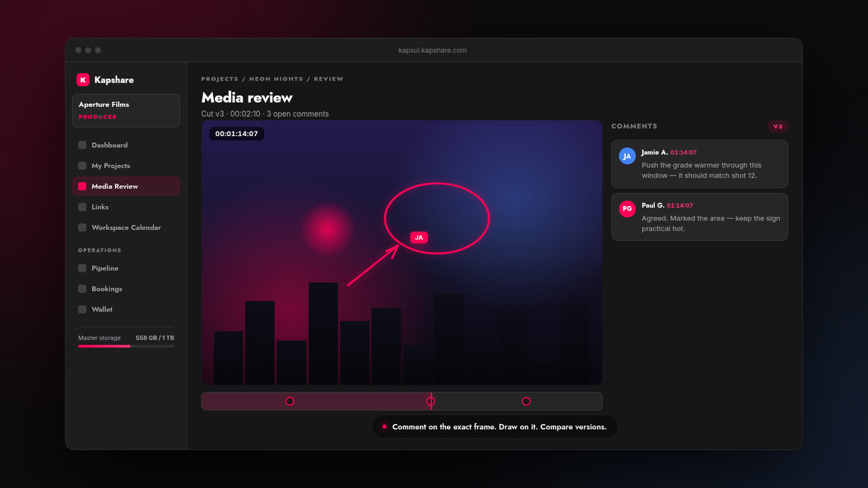
Task: Click the Links sidebar icon
Action: pos(82,207)
